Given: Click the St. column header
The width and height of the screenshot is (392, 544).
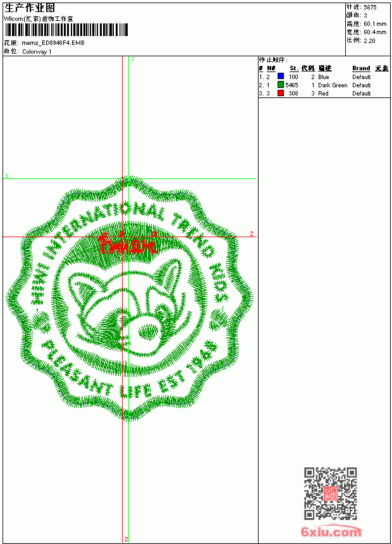Looking at the screenshot, I should (294, 68).
